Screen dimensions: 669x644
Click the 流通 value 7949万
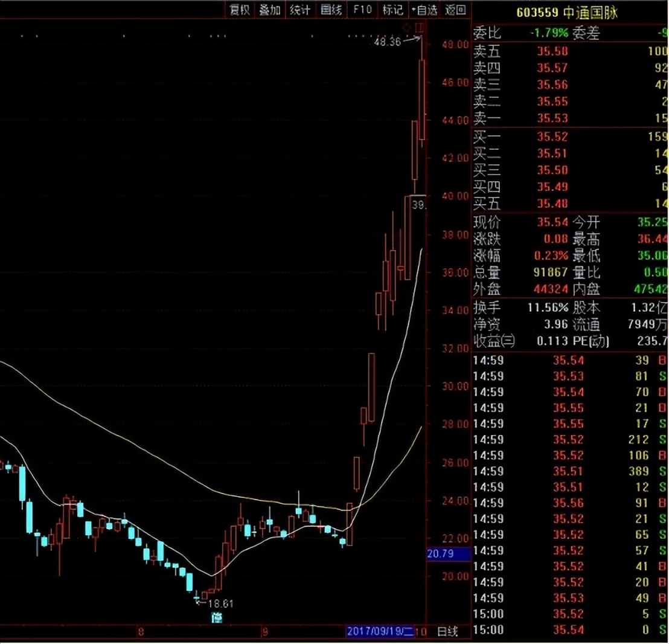click(x=648, y=324)
